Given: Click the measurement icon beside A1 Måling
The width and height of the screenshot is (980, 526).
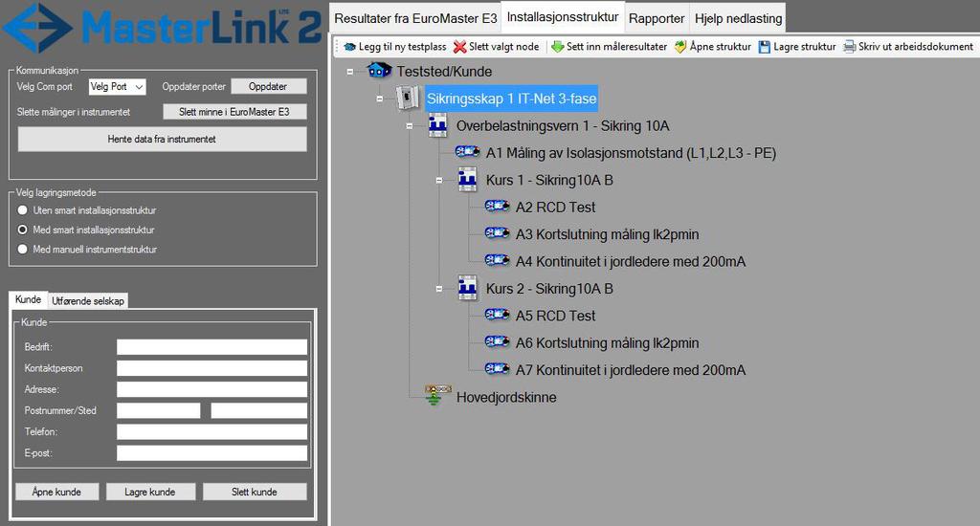Looking at the screenshot, I should [467, 151].
